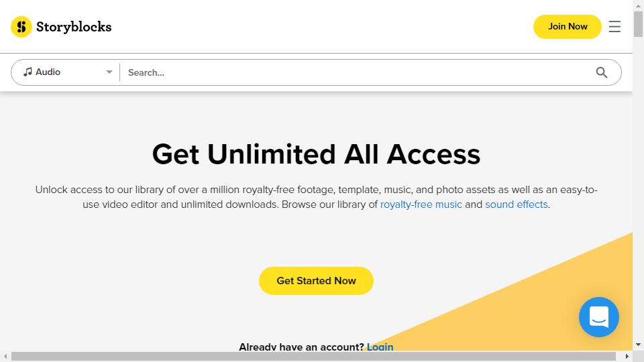This screenshot has height=362, width=644.
Task: Open the royalty-free music link
Action: pyautogui.click(x=421, y=204)
